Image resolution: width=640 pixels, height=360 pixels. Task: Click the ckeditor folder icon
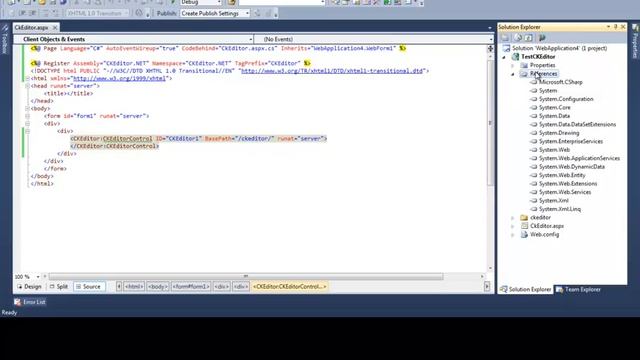(x=524, y=218)
